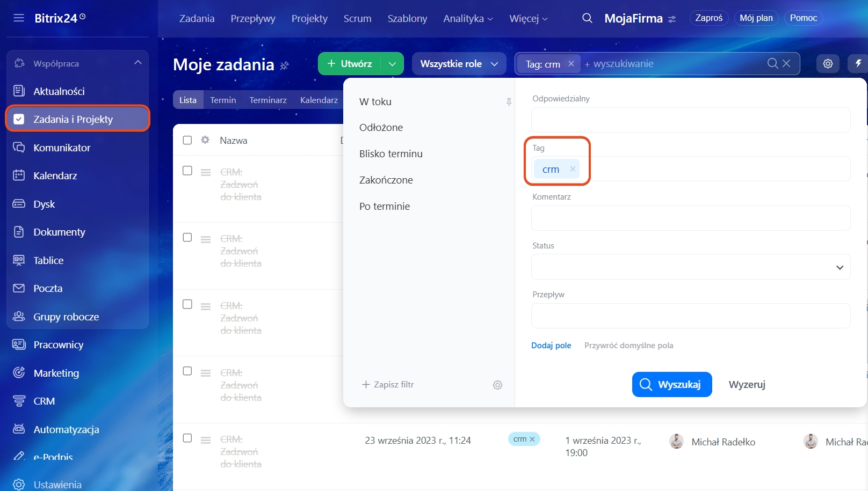Viewport: 868px width, 491px height.
Task: Click the lightning bolt automation icon
Action: 858,64
